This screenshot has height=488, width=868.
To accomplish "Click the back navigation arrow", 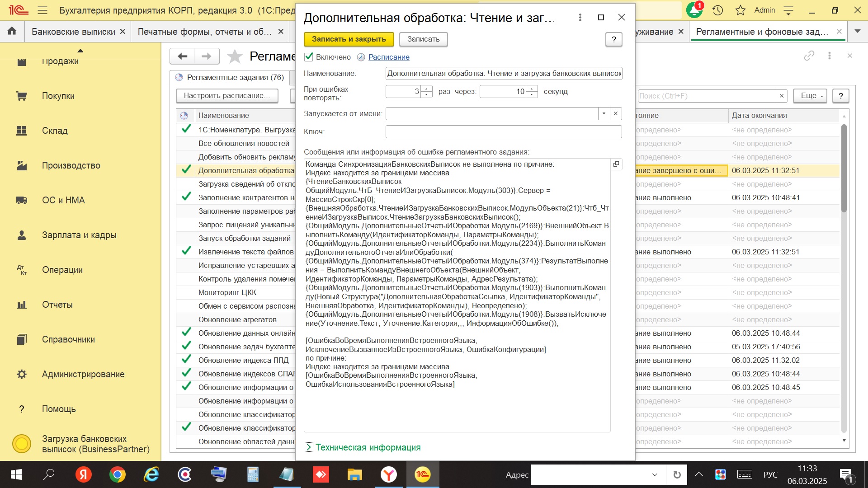I will 183,56.
